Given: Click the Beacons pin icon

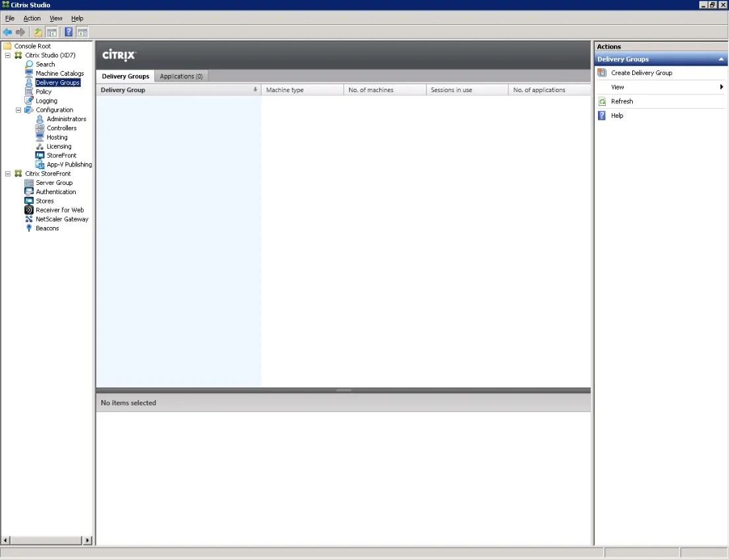Looking at the screenshot, I should pos(29,228).
